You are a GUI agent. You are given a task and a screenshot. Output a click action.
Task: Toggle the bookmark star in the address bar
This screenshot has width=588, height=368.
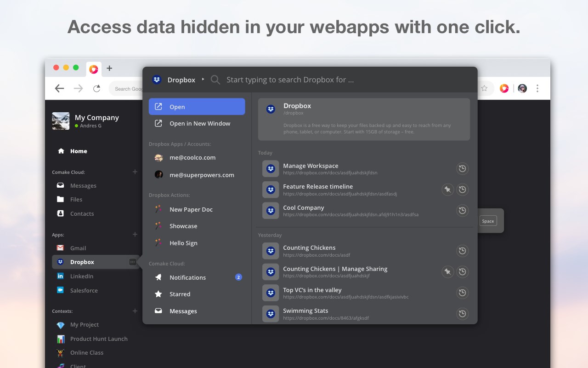coord(484,88)
